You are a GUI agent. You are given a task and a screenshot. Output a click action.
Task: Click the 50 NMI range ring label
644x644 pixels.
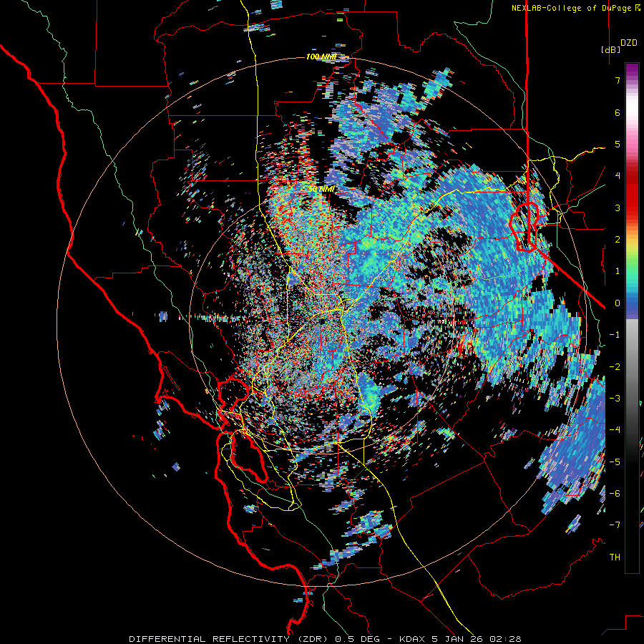321,189
